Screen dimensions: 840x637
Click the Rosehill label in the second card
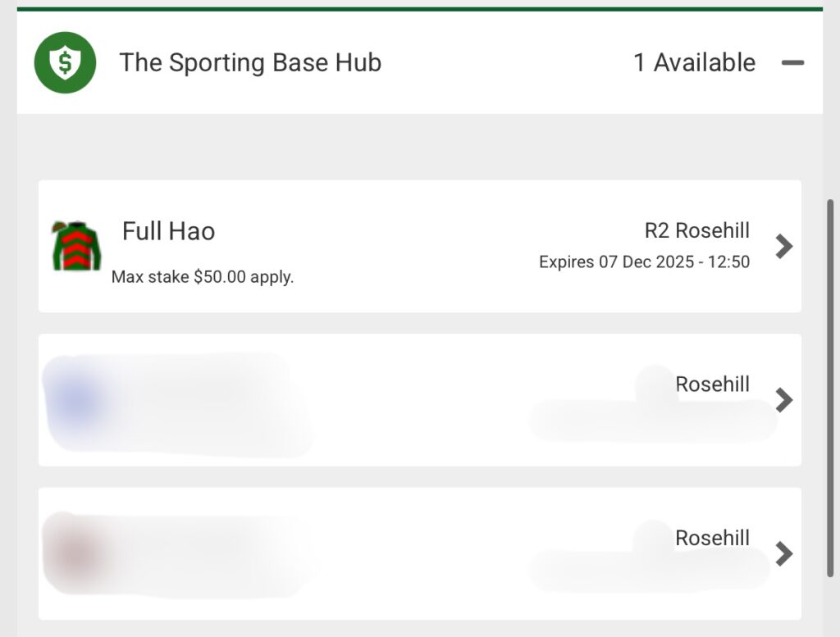[x=712, y=384]
